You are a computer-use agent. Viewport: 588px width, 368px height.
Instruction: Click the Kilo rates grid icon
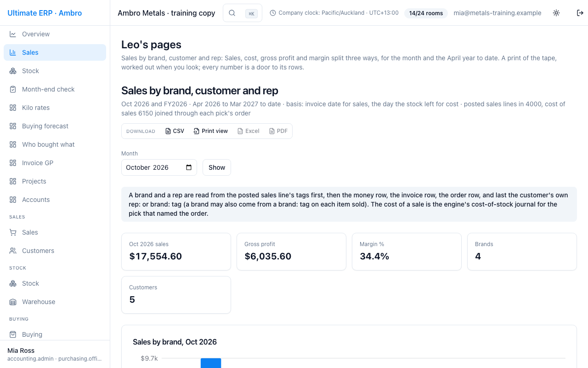tap(13, 108)
